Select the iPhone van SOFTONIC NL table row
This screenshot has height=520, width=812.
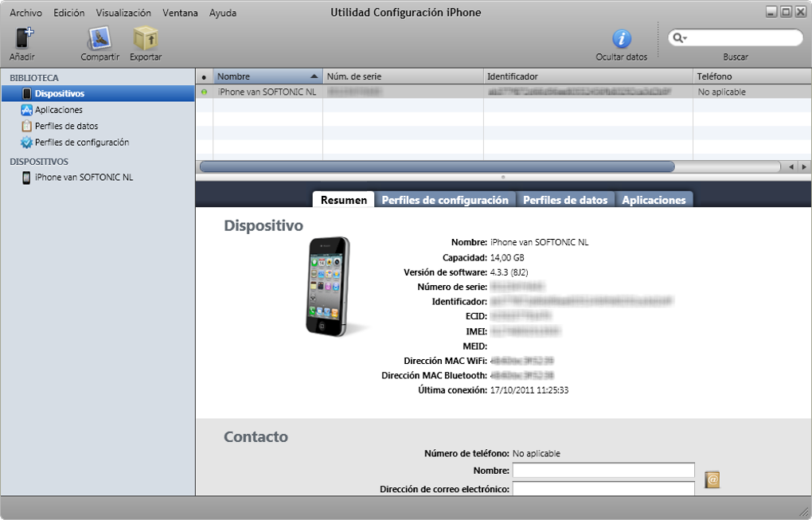click(503, 92)
